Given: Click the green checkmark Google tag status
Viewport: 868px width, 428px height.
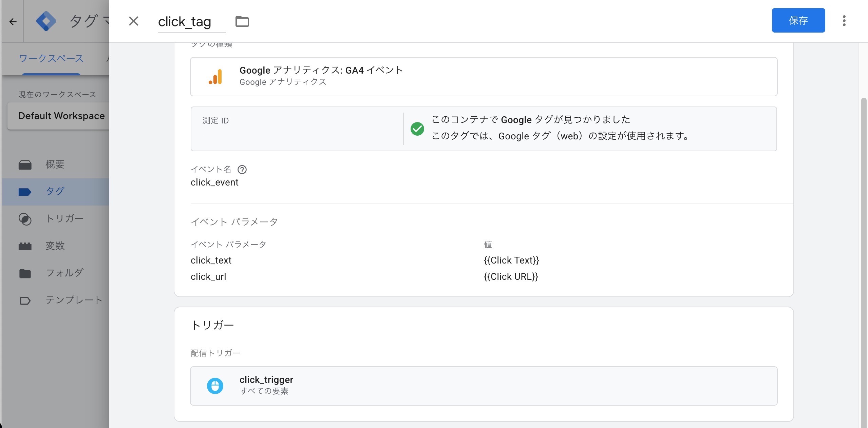Looking at the screenshot, I should tap(417, 129).
